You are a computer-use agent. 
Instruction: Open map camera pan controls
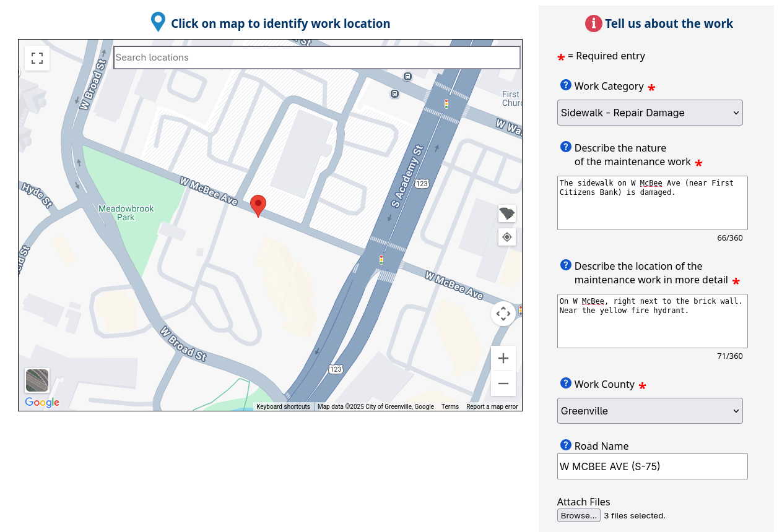pyautogui.click(x=503, y=314)
